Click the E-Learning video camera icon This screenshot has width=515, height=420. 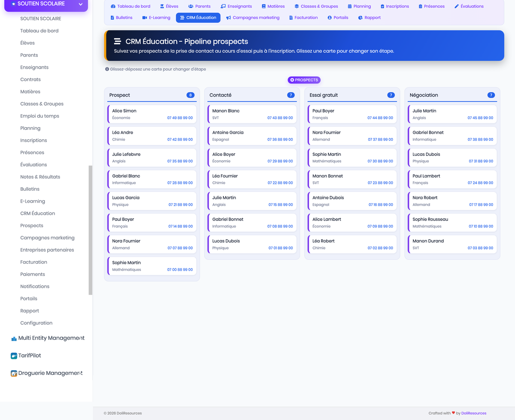click(x=145, y=18)
